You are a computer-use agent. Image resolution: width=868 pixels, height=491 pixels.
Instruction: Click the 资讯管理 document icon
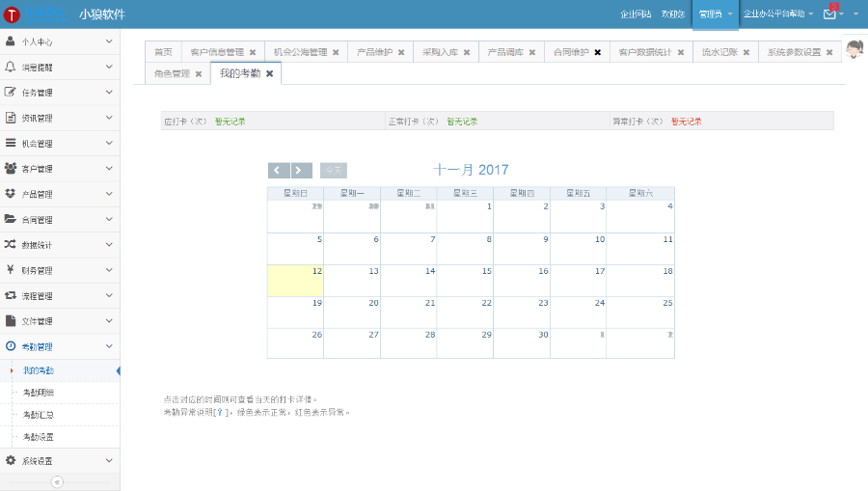(x=10, y=118)
